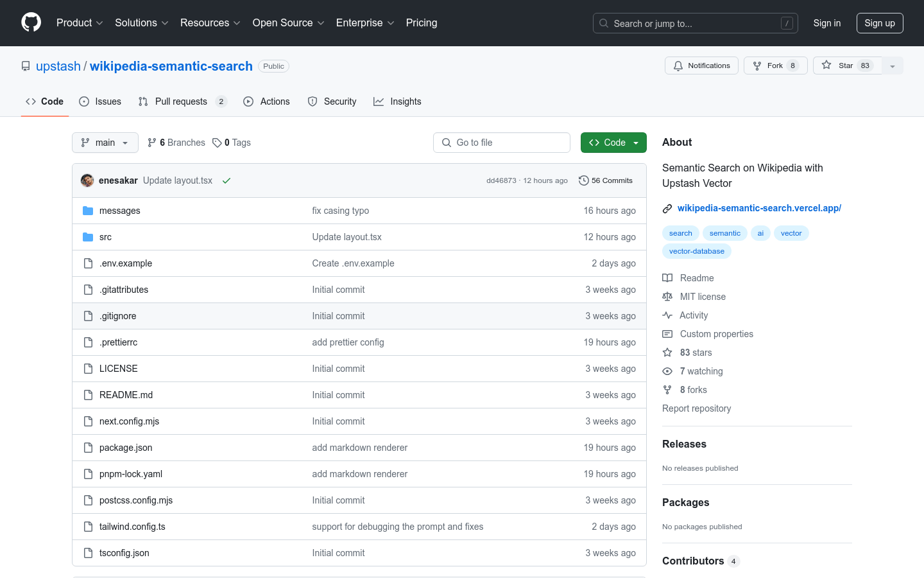Viewport: 924px width, 578px height.
Task: Focus the Search or jump to field
Action: coord(696,23)
